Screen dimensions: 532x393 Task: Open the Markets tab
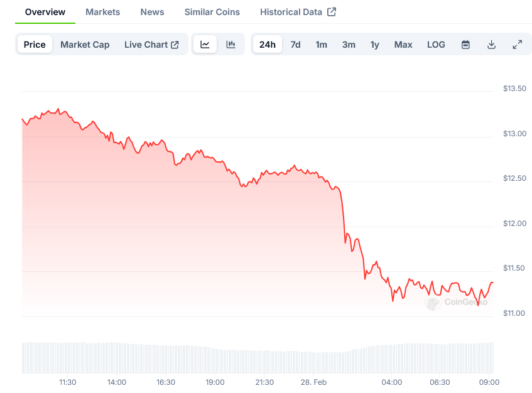(x=103, y=12)
